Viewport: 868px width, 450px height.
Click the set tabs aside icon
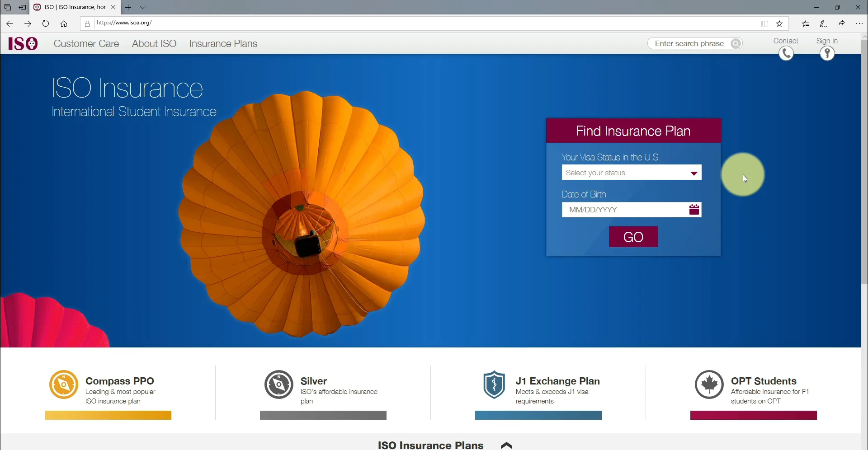click(22, 7)
